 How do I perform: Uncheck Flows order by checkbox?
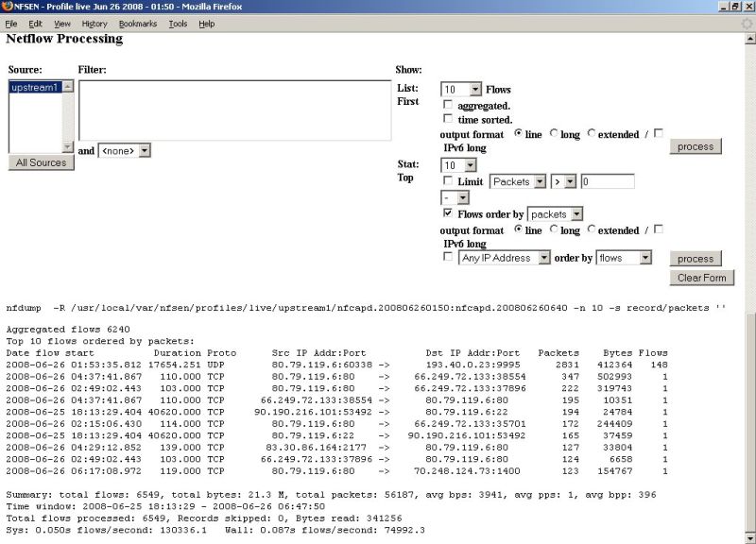(448, 214)
